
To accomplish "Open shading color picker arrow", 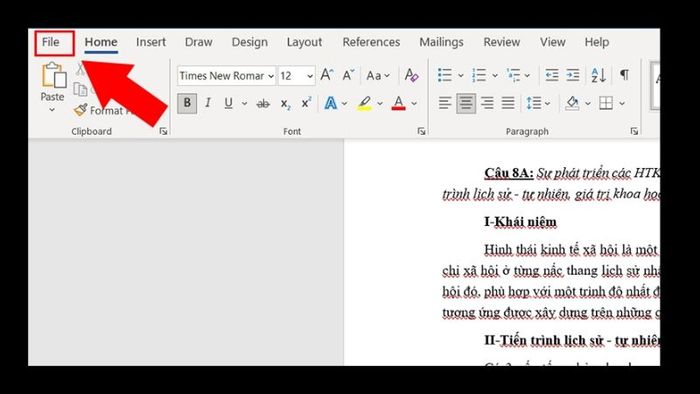I will [x=588, y=104].
